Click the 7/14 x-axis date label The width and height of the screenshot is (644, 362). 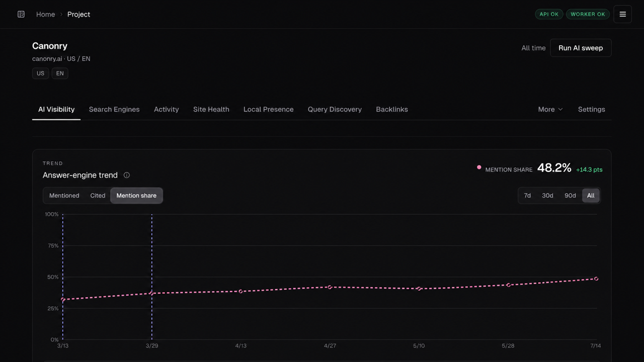tap(596, 346)
